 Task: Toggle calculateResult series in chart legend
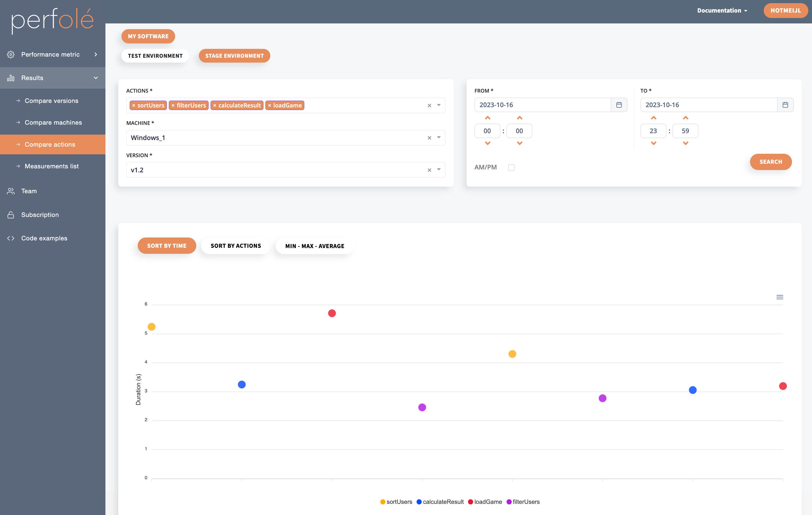coord(440,502)
